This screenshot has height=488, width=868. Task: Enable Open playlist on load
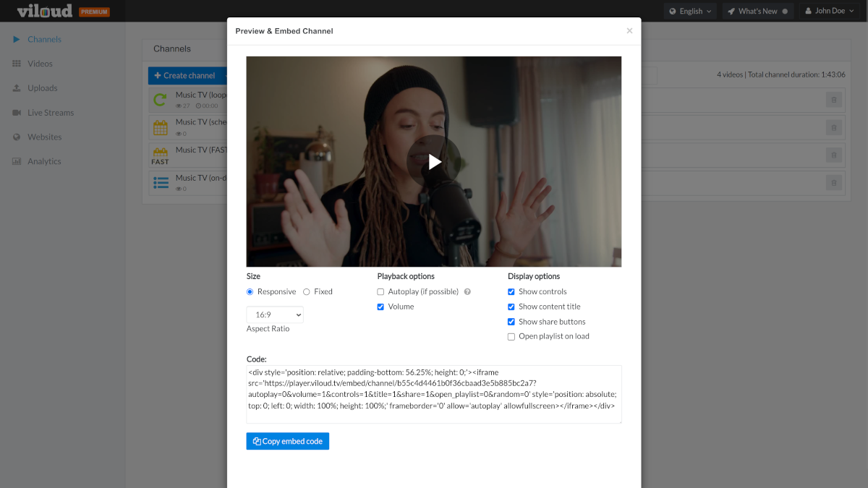point(511,336)
